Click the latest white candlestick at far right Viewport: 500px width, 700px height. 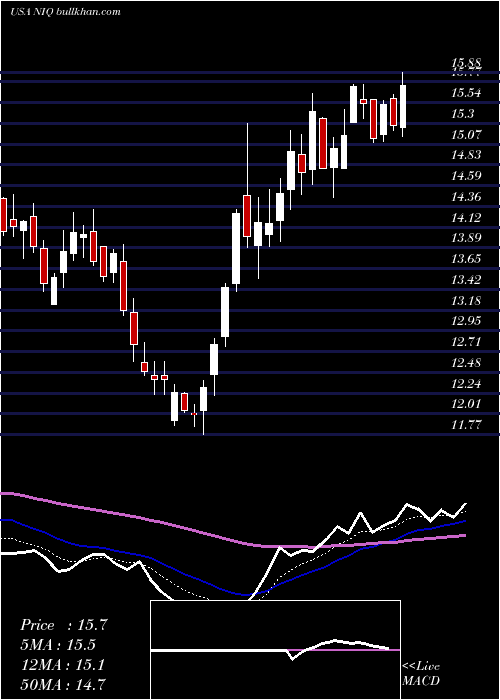403,106
